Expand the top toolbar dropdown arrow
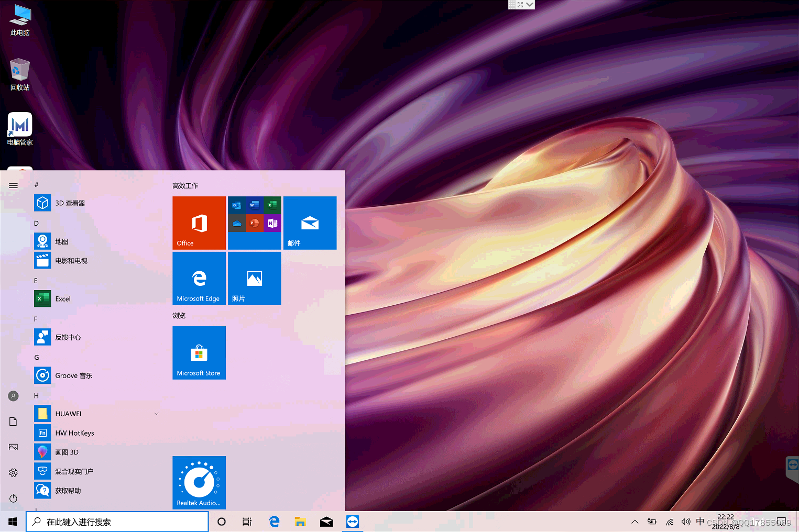This screenshot has width=799, height=532. pyautogui.click(x=530, y=4)
